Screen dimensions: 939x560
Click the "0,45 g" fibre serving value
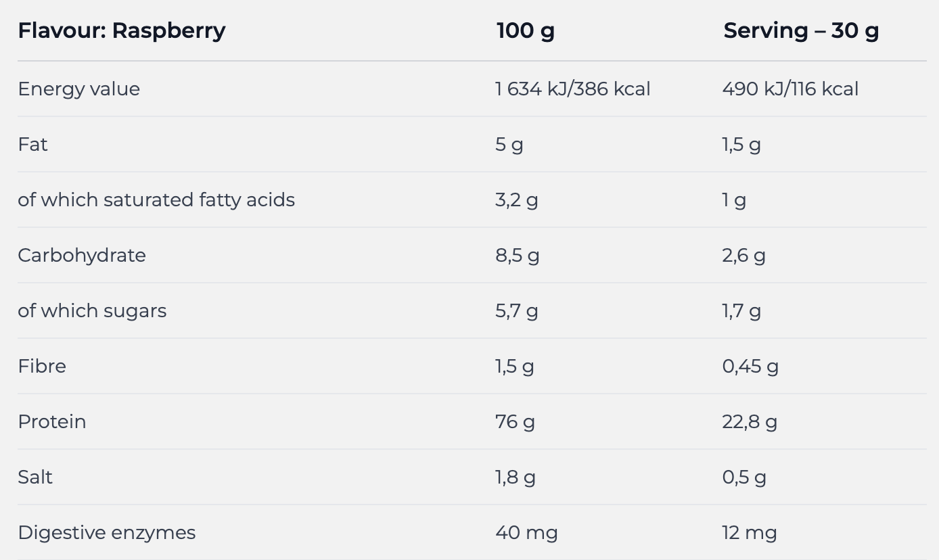point(750,366)
